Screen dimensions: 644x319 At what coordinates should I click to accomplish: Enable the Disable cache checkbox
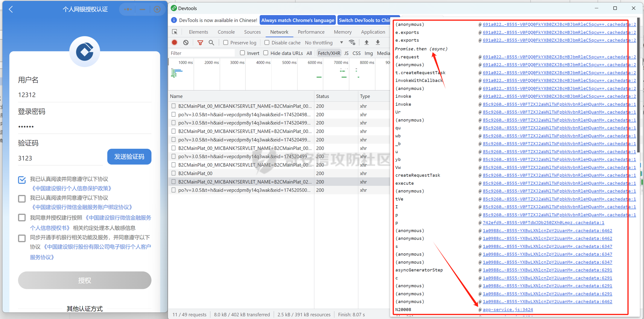click(267, 43)
